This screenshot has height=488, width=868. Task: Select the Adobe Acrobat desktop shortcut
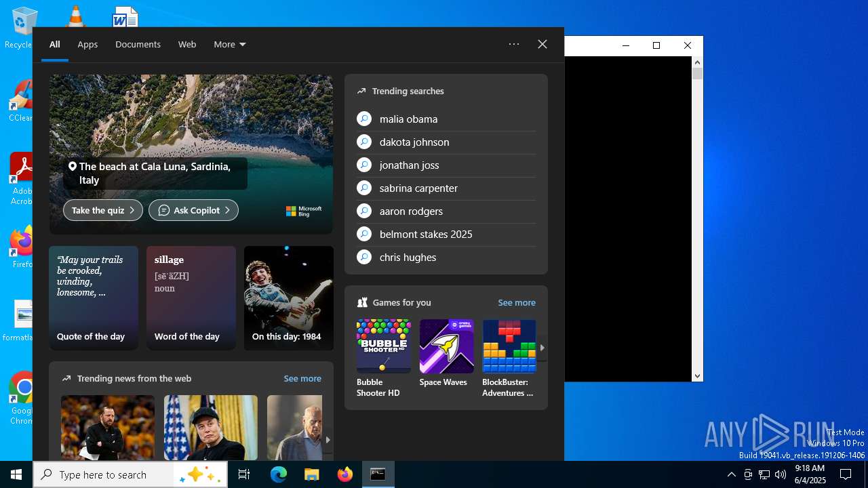[22, 179]
